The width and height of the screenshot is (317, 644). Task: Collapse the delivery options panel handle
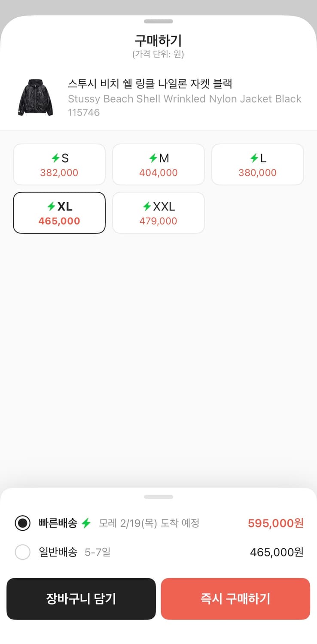click(158, 497)
